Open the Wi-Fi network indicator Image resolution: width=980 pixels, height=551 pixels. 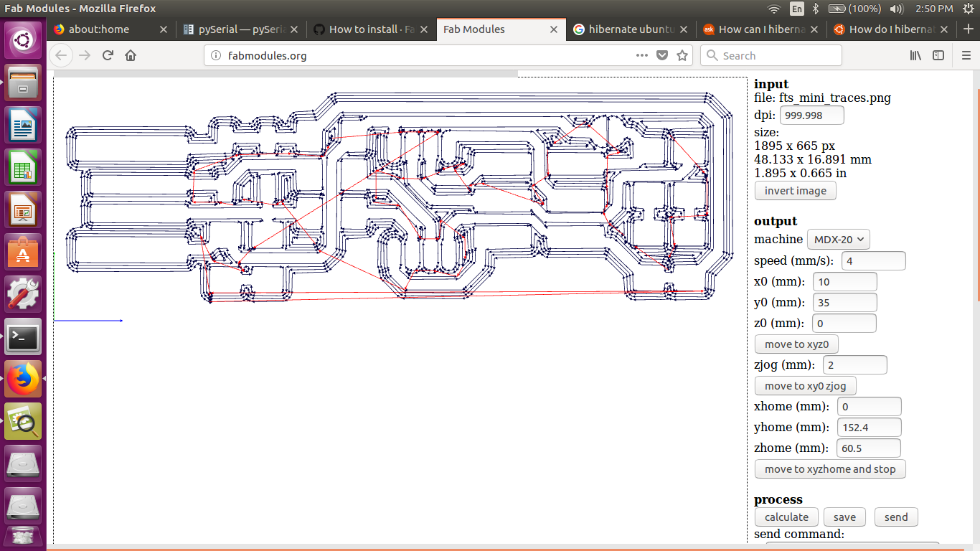[773, 9]
